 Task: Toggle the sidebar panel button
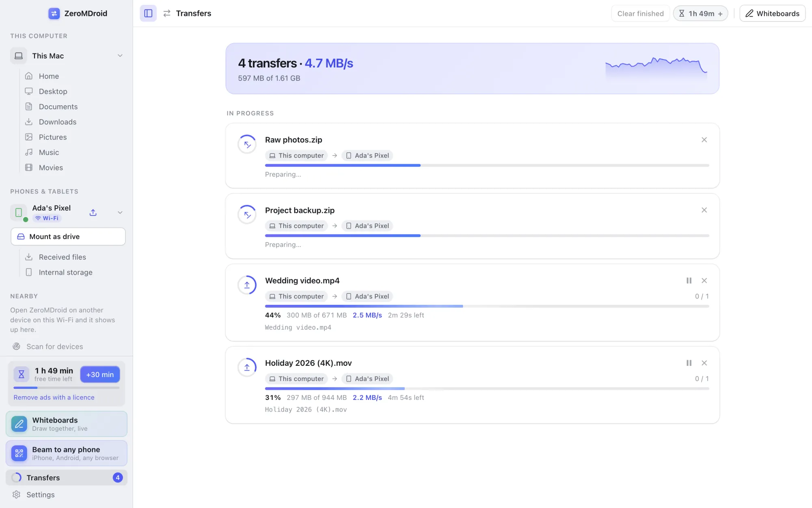(x=148, y=13)
